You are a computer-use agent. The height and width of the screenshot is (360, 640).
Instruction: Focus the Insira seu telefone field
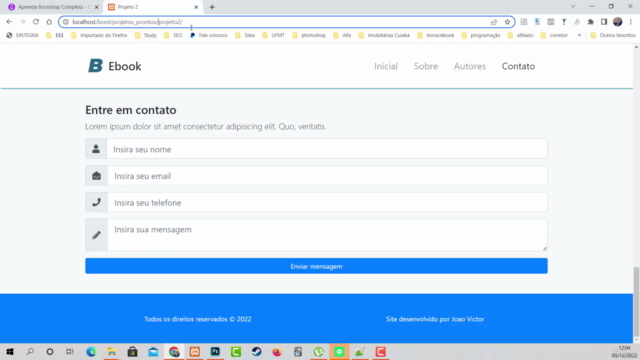pos(327,202)
